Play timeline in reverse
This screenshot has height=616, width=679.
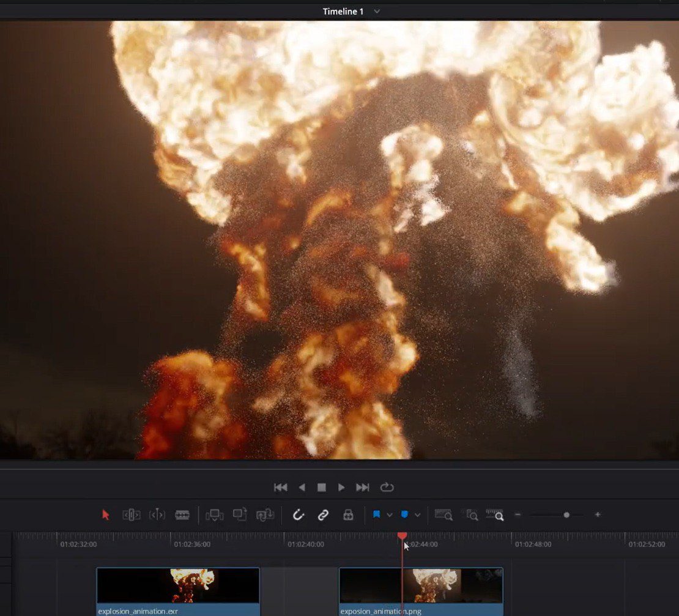point(302,488)
